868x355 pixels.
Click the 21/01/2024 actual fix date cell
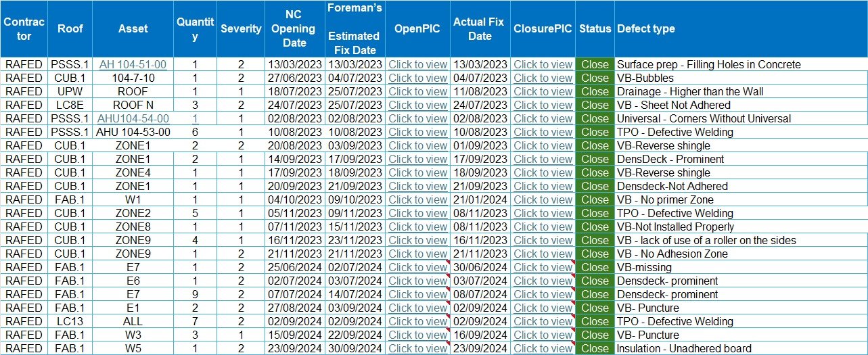tap(480, 200)
